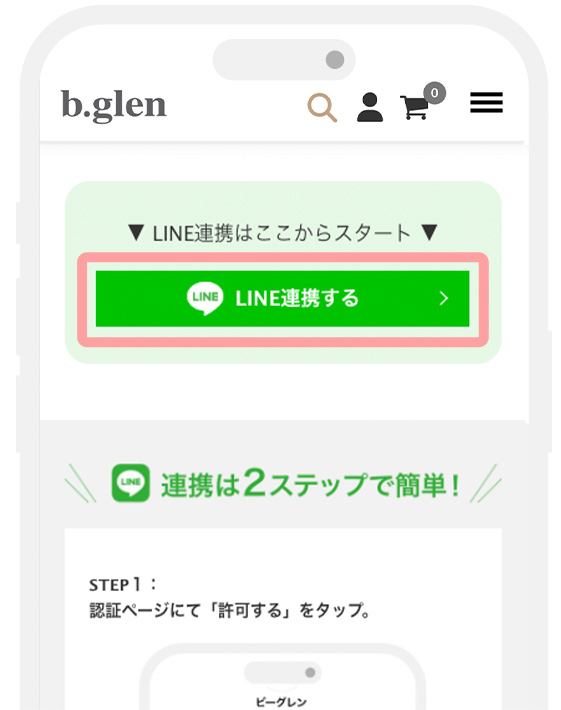Click the green LINE icon beside 連携は2ステップ heading
Image resolution: width=561 pixels, height=710 pixels.
coord(131,483)
